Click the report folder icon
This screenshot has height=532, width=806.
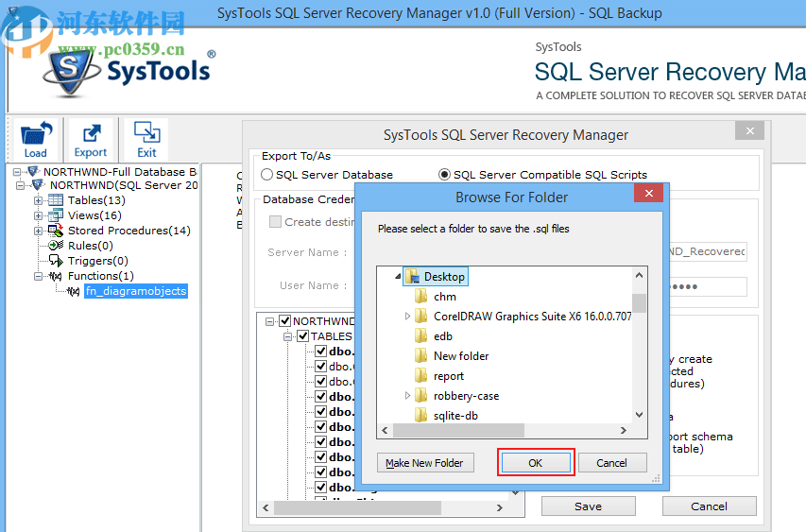(x=421, y=376)
